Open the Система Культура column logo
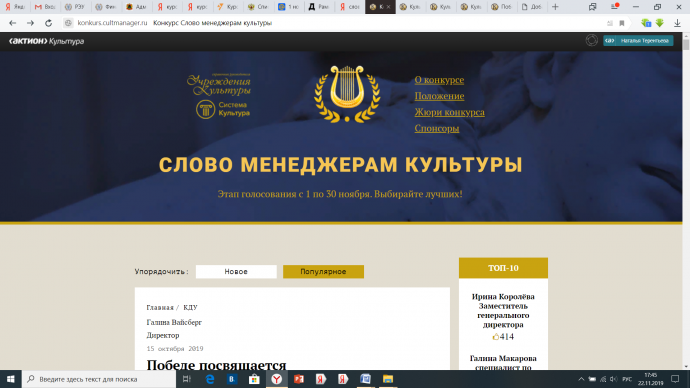 [223, 109]
